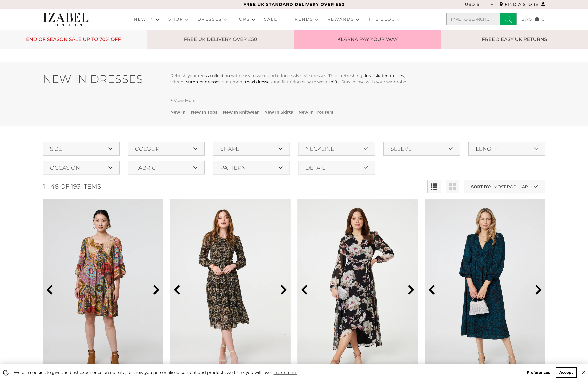The width and height of the screenshot is (588, 381).
Task: Next image arrow on the teal dress
Action: pos(538,290)
